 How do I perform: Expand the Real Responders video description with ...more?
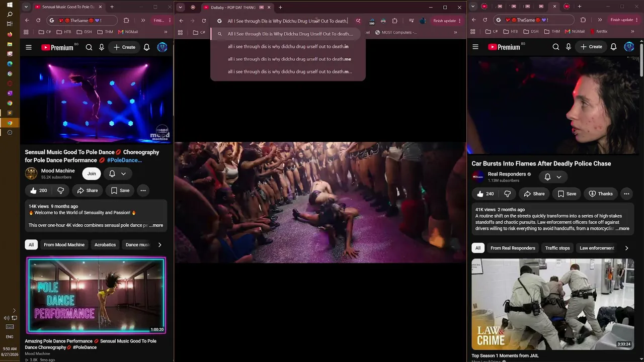pyautogui.click(x=622, y=229)
